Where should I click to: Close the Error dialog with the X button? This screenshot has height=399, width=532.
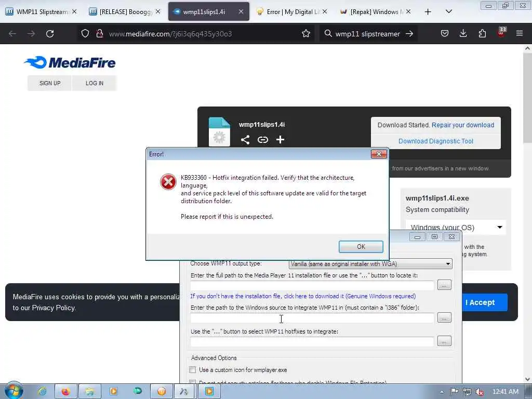click(x=379, y=154)
